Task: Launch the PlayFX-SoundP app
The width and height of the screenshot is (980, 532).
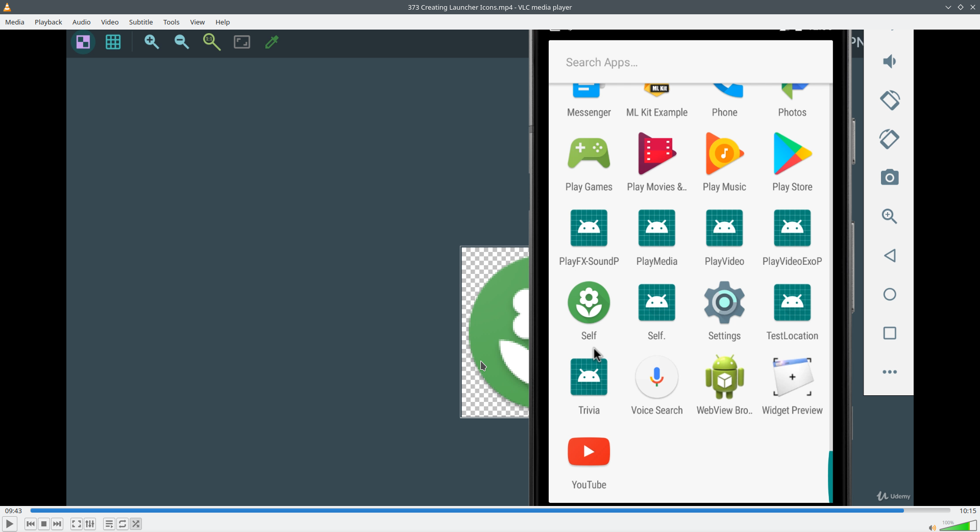Action: (x=589, y=237)
